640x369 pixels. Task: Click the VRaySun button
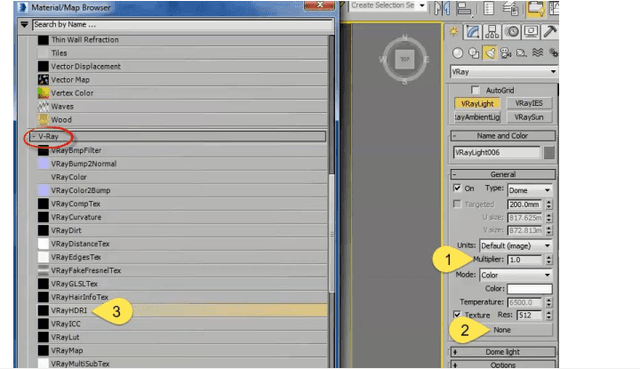point(529,117)
